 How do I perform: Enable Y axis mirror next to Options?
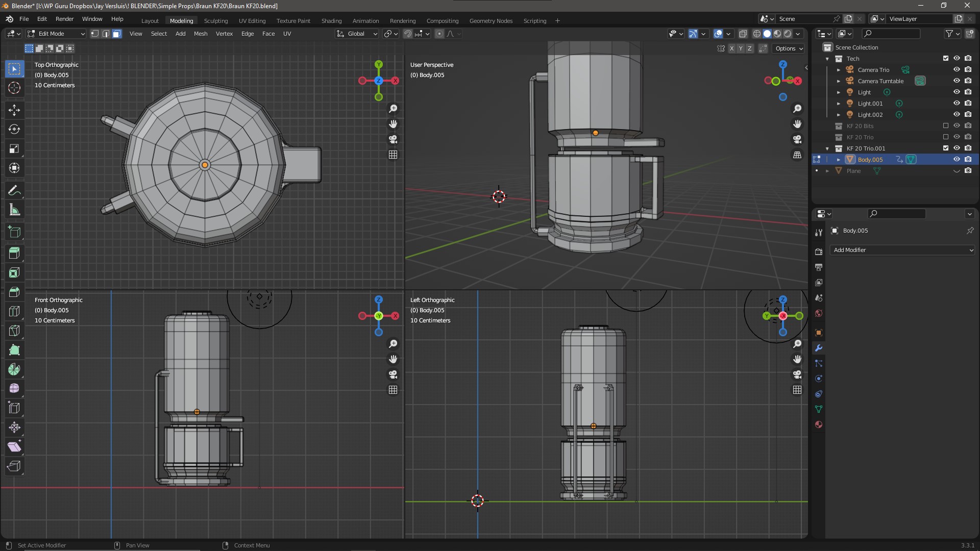point(741,48)
